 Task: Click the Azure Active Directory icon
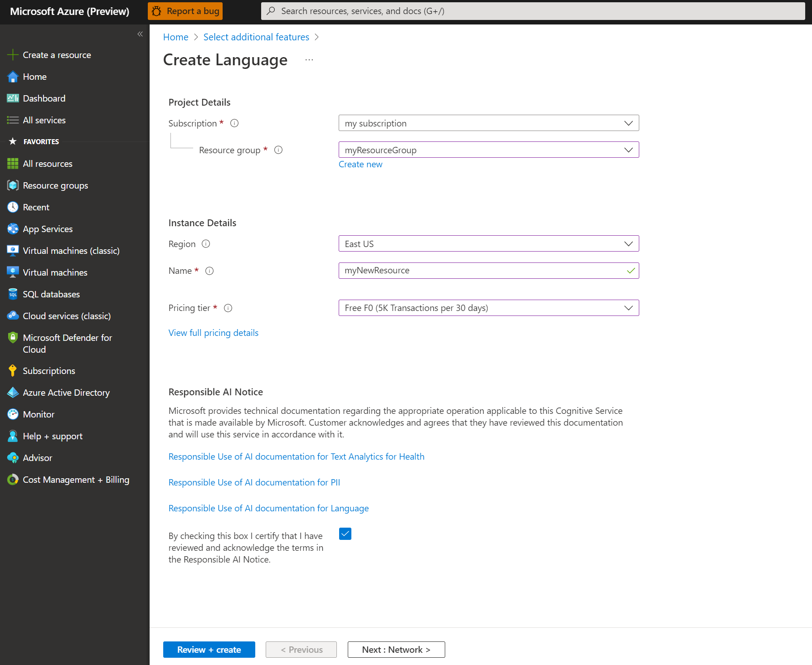[x=13, y=393]
